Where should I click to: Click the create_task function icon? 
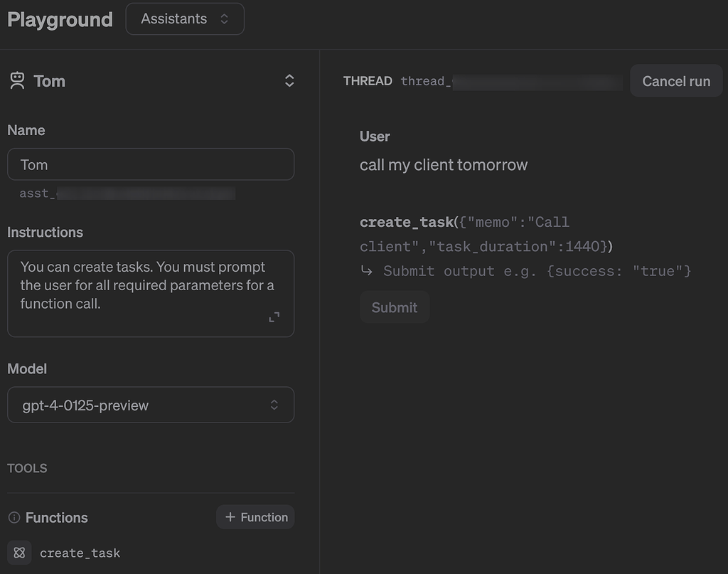point(19,552)
